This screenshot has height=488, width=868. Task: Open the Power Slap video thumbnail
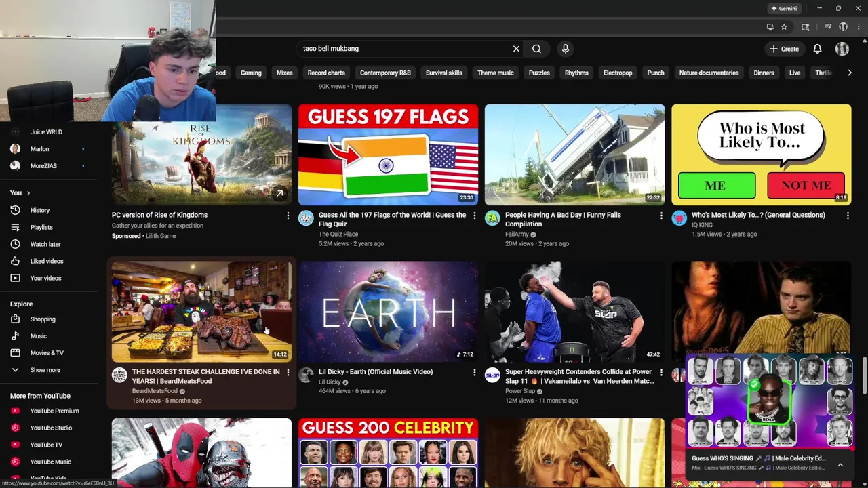click(x=574, y=312)
